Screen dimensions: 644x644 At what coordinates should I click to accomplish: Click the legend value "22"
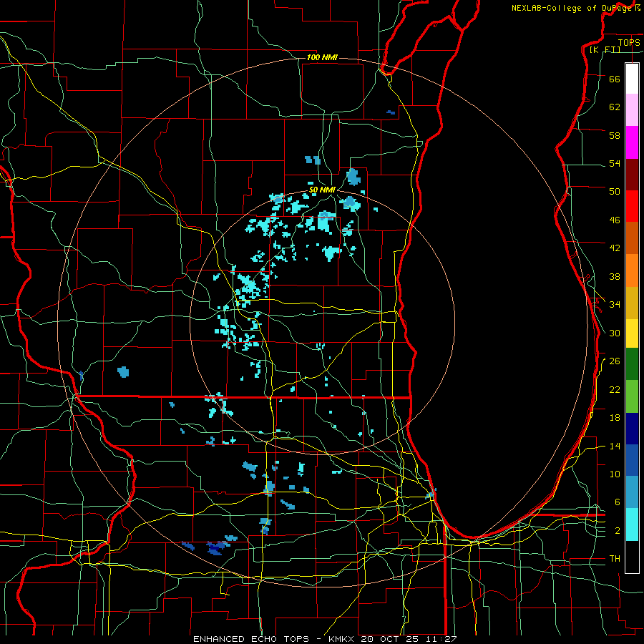click(x=615, y=390)
